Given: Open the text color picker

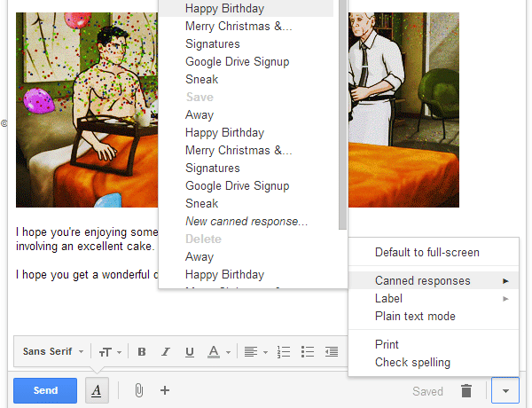Looking at the screenshot, I should pyautogui.click(x=216, y=351).
